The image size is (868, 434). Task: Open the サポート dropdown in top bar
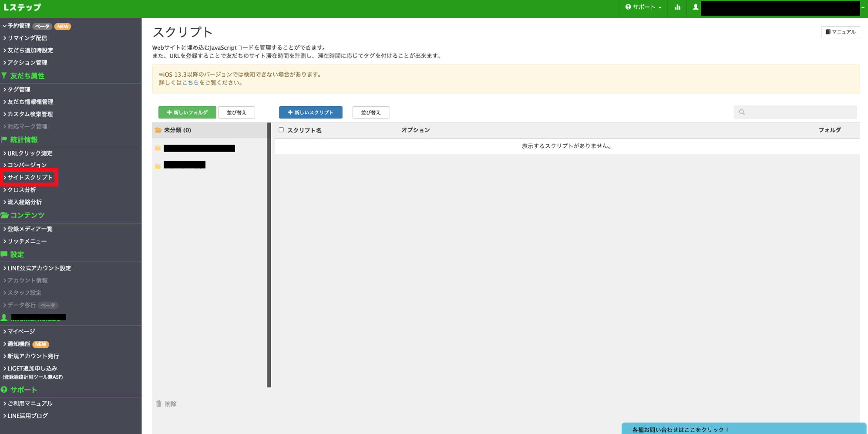tap(643, 7)
